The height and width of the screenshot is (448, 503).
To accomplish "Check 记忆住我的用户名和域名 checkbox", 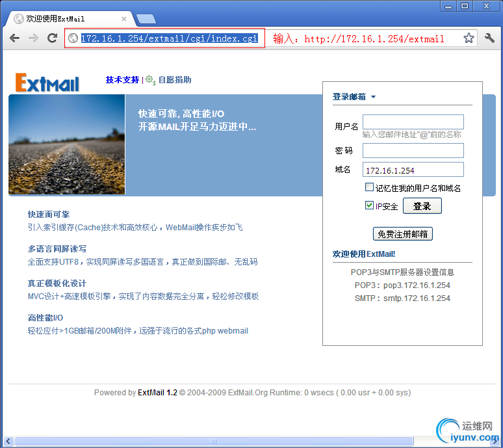I will pos(369,187).
